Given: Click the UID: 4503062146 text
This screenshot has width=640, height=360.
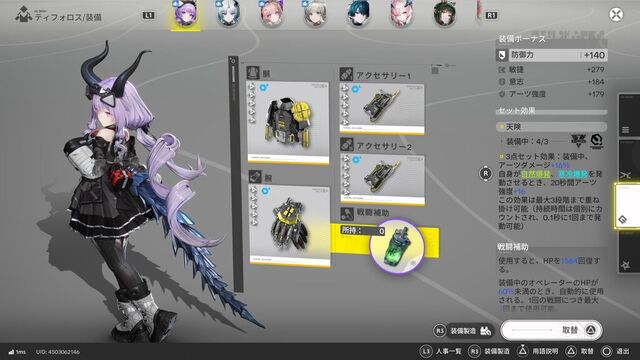Looking at the screenshot, I should coord(58,352).
